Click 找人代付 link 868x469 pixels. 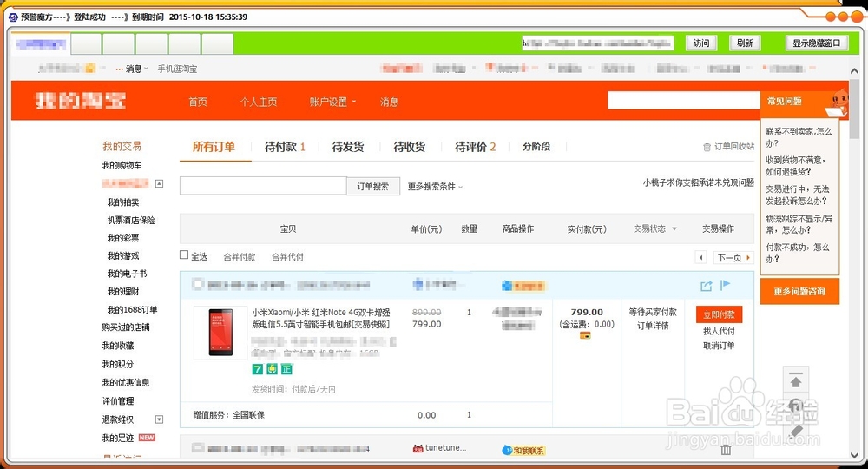coord(719,331)
